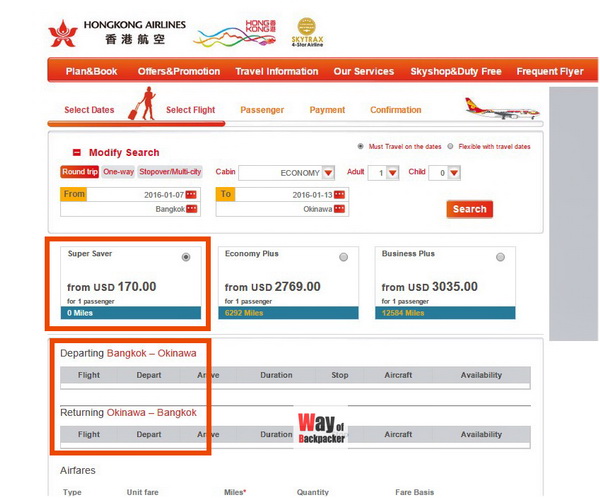Go to the Confirmation step
Viewport: 600px width, 498px height.
(x=396, y=110)
